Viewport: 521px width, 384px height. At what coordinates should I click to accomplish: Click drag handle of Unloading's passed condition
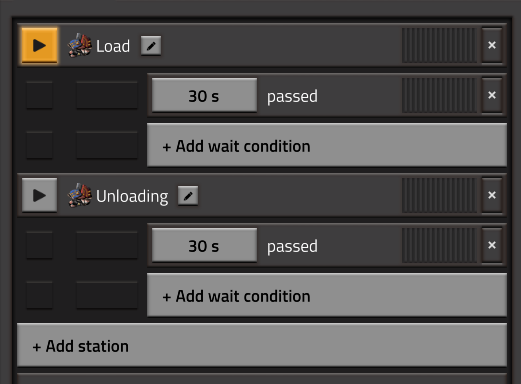pyautogui.click(x=439, y=245)
